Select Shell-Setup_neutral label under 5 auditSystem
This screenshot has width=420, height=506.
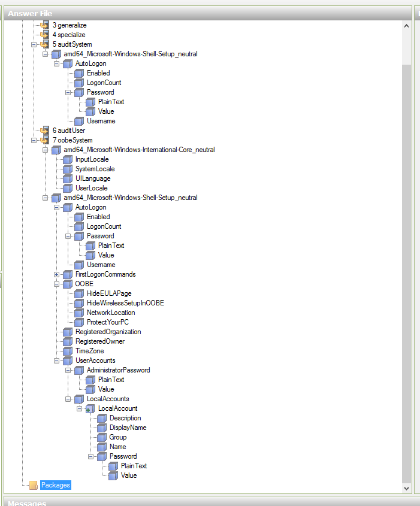tap(131, 54)
